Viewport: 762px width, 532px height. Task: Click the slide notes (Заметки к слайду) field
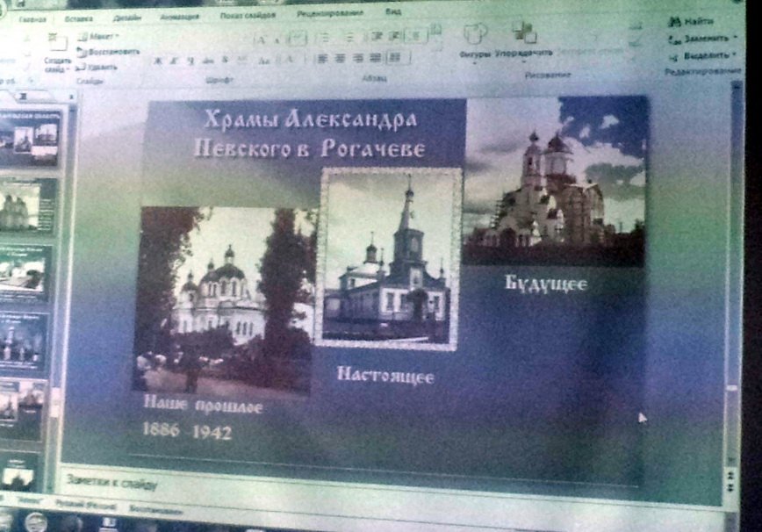[x=351, y=482]
